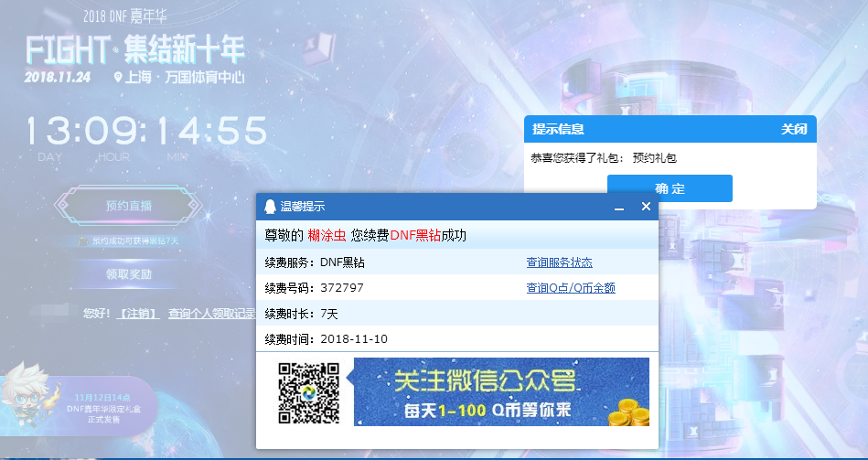Click the 恭喜您获得了礼包 message text

[604, 158]
